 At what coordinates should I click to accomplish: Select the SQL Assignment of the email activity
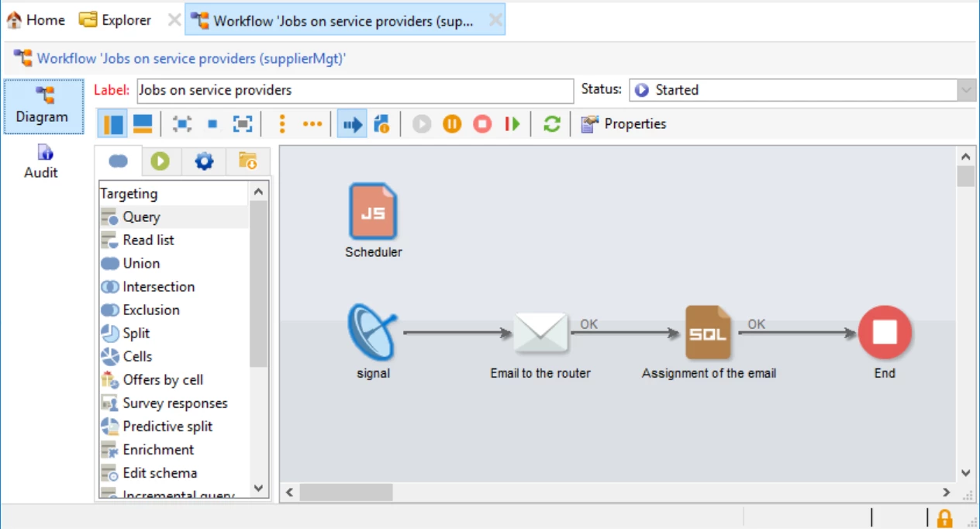708,333
